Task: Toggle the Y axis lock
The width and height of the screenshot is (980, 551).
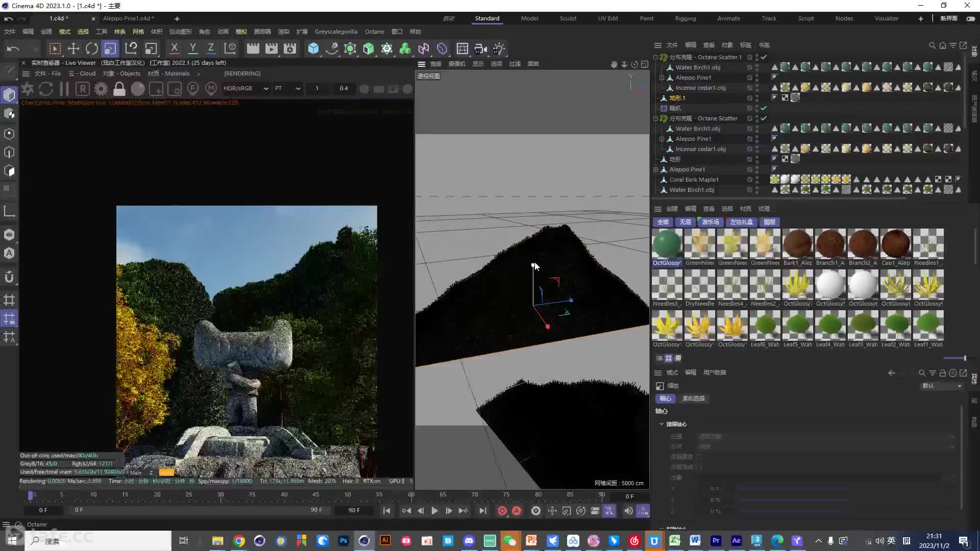Action: pos(192,48)
